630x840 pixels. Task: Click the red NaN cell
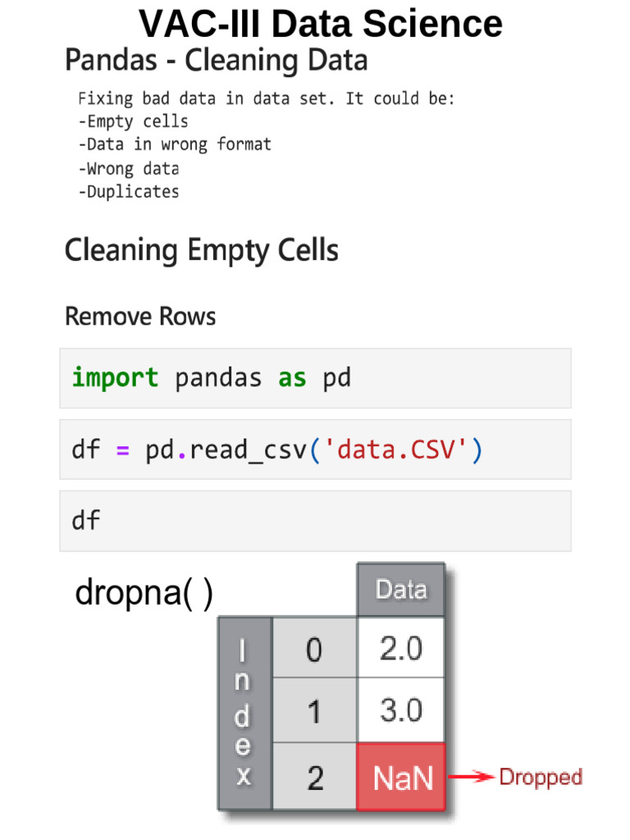(x=401, y=778)
